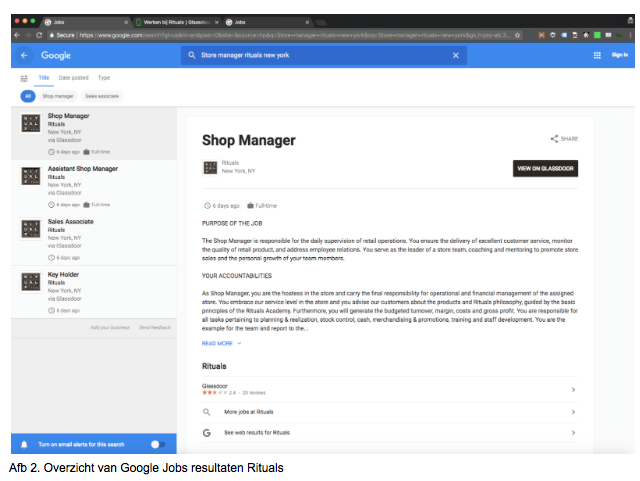
Task: Expand See web results chevron
Action: pyautogui.click(x=573, y=432)
